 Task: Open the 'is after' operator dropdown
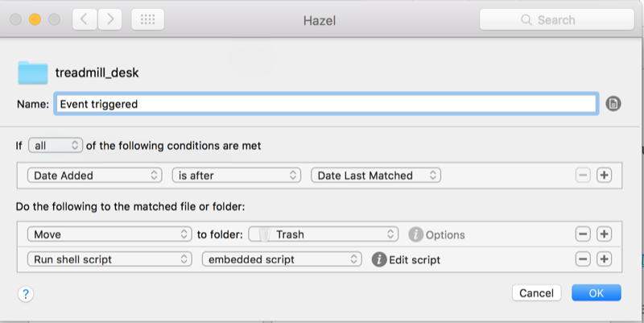(237, 176)
